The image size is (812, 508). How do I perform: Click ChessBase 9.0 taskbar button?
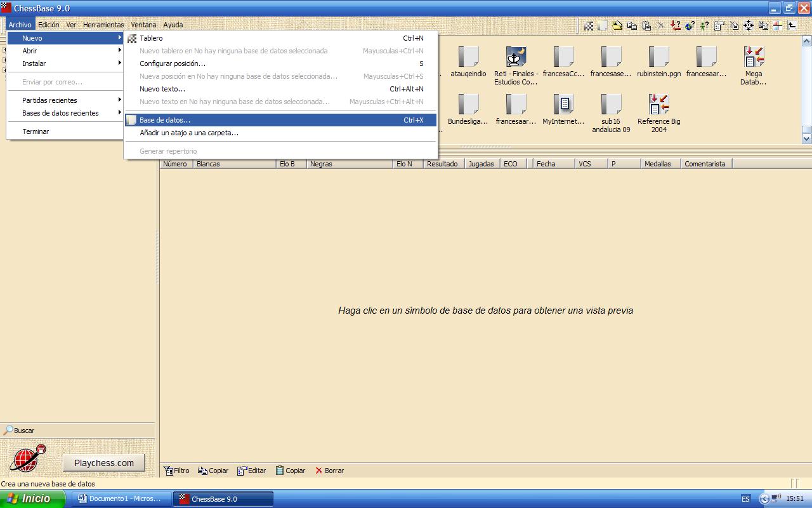point(223,499)
